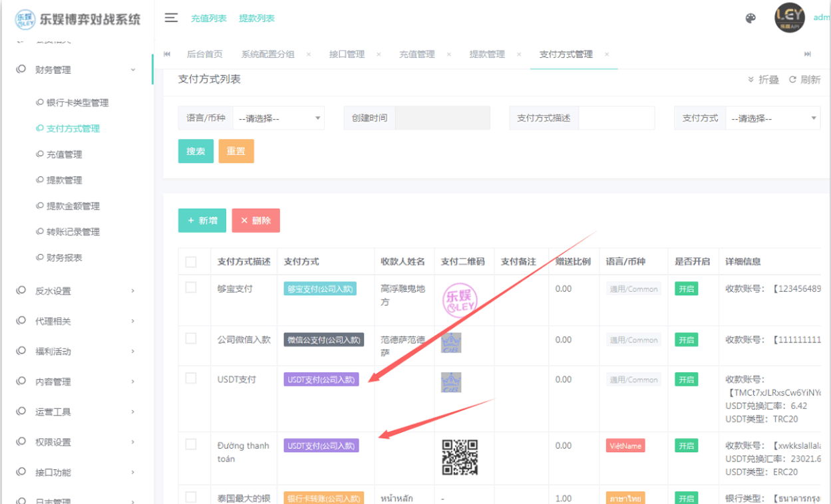The image size is (831, 504).
Task: Click the 搜索 search button
Action: click(x=196, y=151)
